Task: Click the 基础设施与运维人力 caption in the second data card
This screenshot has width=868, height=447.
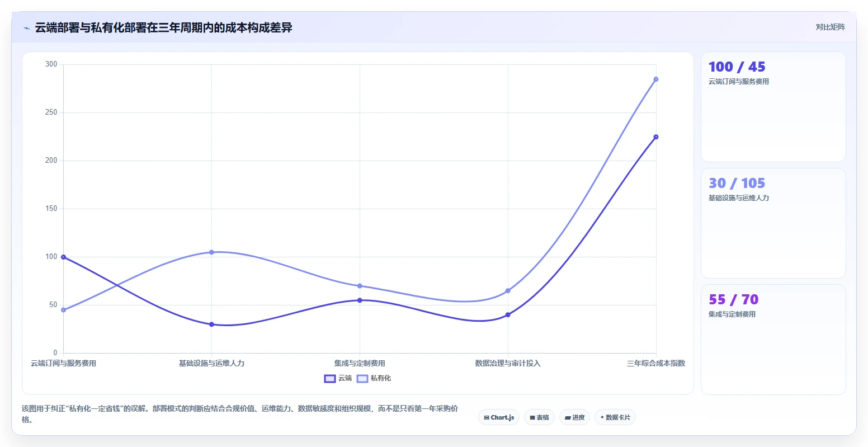Action: tap(739, 198)
